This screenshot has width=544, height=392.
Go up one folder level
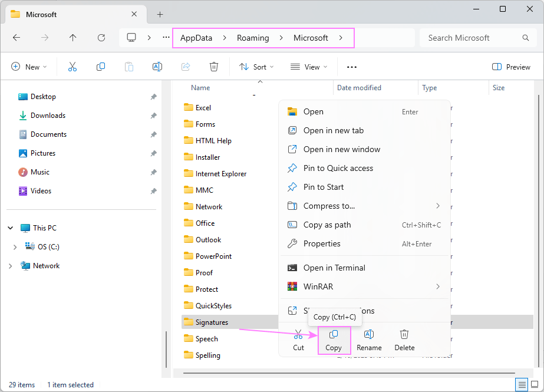click(x=73, y=38)
